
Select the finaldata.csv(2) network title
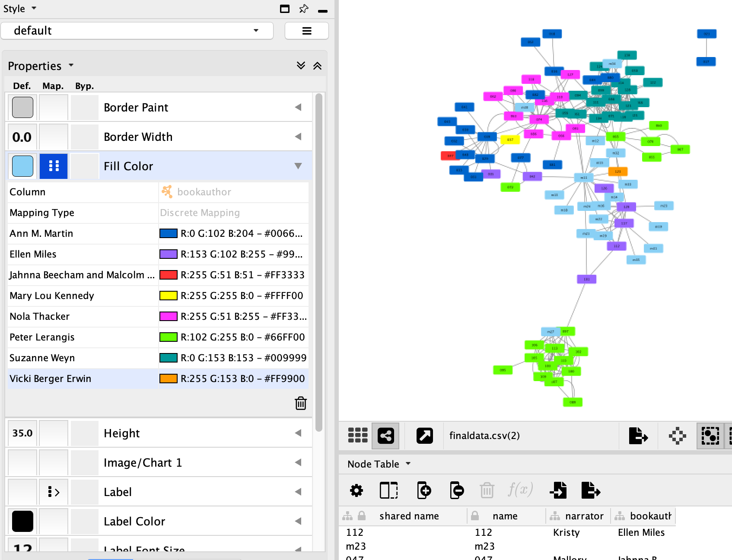coord(484,436)
